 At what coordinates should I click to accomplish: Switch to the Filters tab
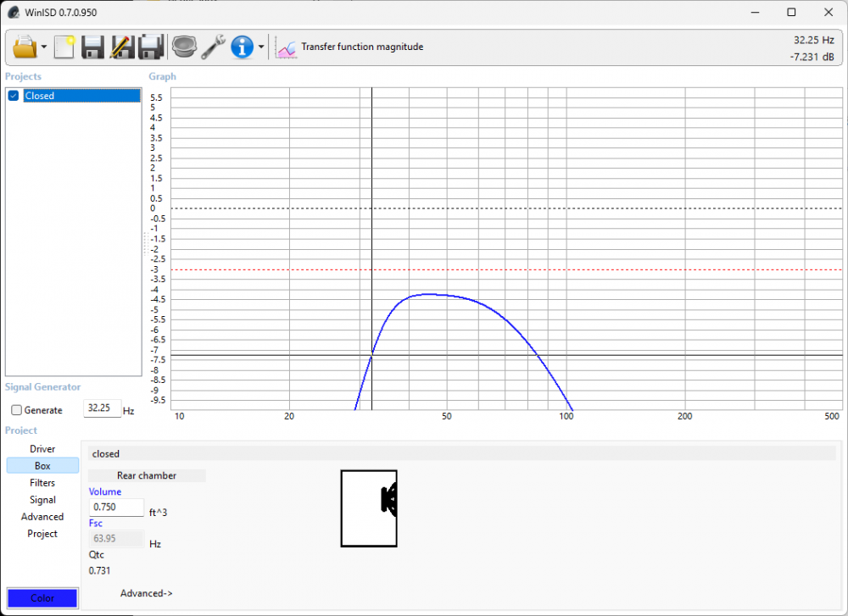[x=42, y=483]
